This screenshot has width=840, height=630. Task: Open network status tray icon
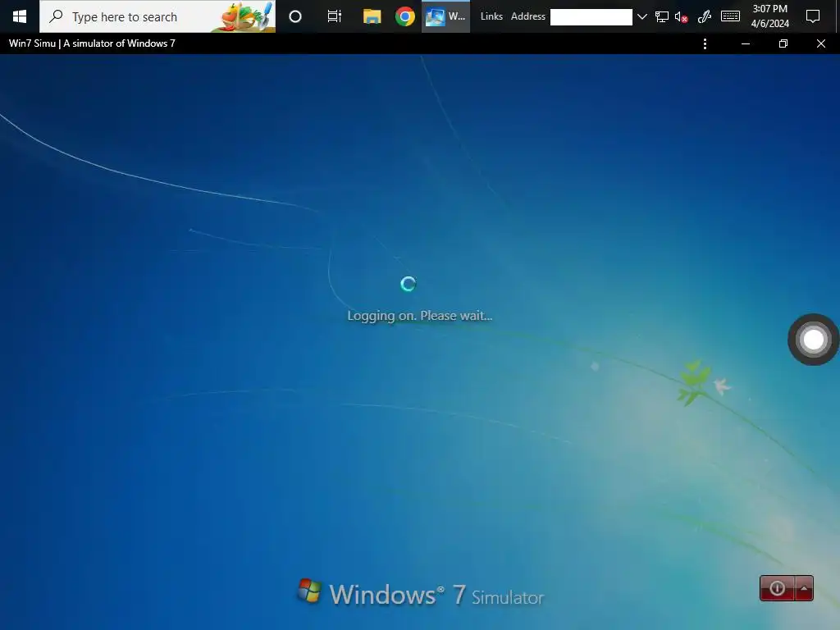(662, 16)
